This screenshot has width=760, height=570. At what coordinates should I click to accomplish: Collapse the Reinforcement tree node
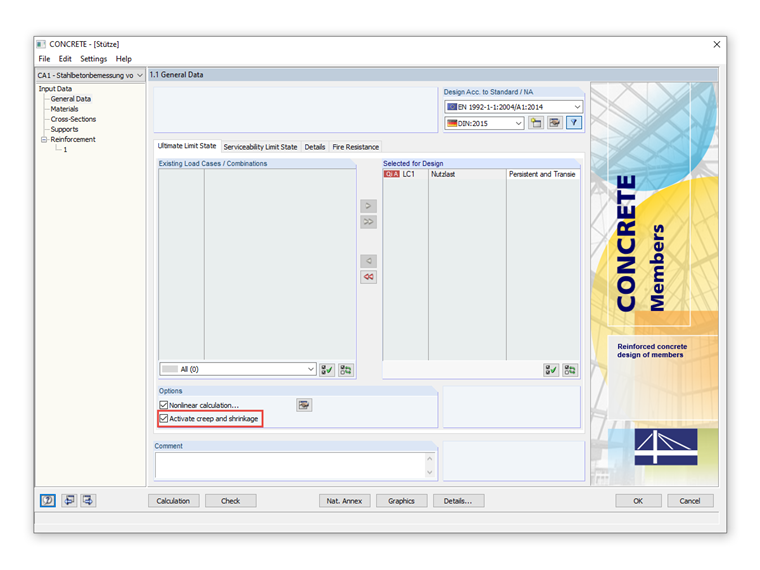[x=44, y=140]
